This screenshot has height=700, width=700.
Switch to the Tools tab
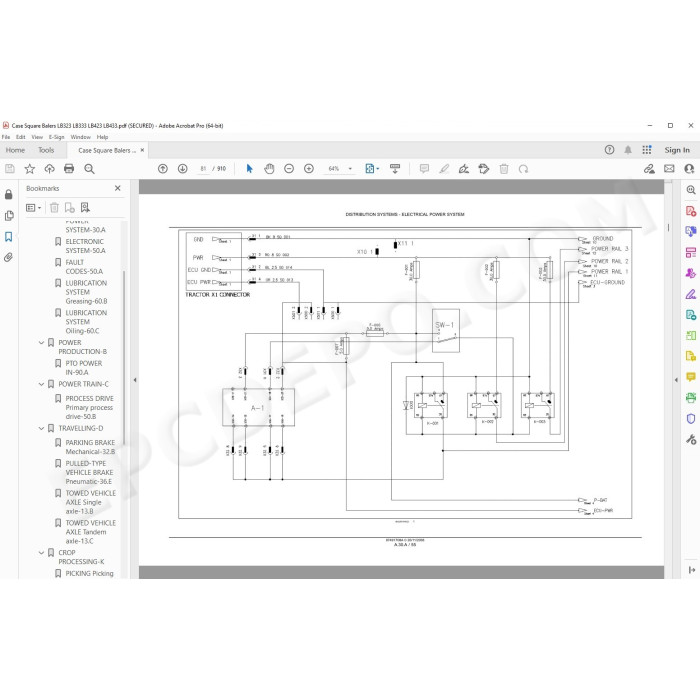(46, 150)
